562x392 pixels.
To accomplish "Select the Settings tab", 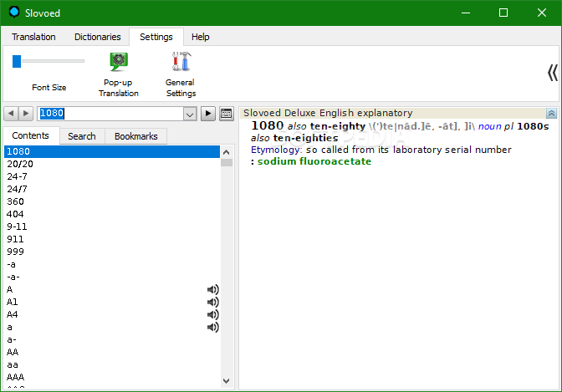I will [156, 37].
